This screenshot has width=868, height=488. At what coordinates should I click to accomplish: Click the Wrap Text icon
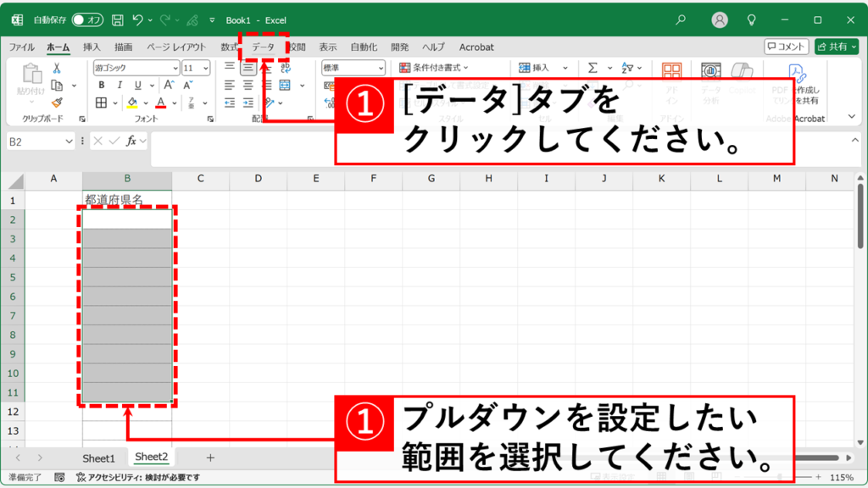point(286,68)
